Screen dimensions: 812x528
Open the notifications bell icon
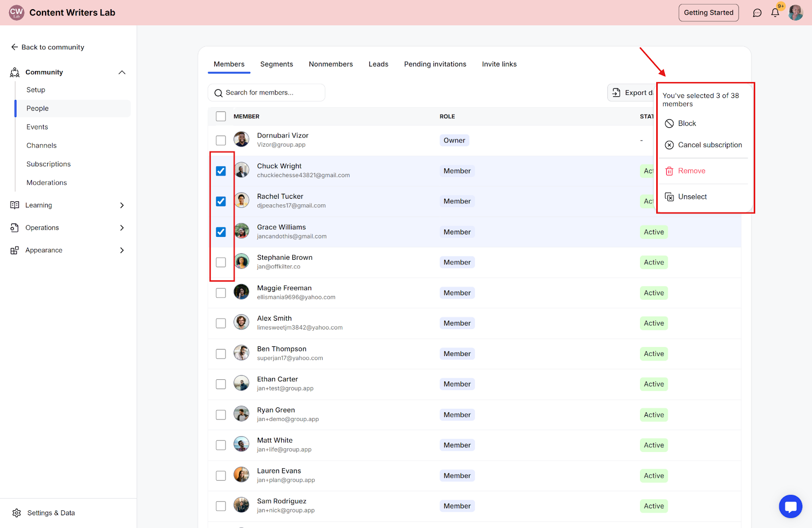click(x=775, y=13)
